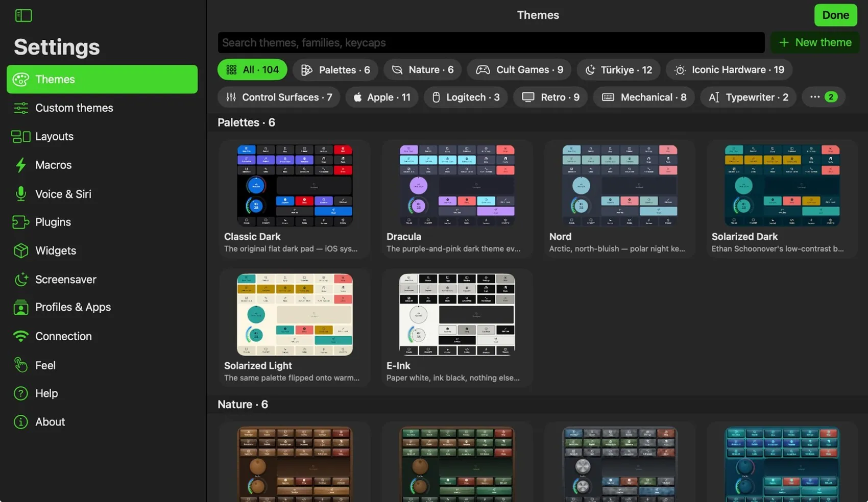Filter by Nature · 6
868x502 pixels.
click(422, 69)
